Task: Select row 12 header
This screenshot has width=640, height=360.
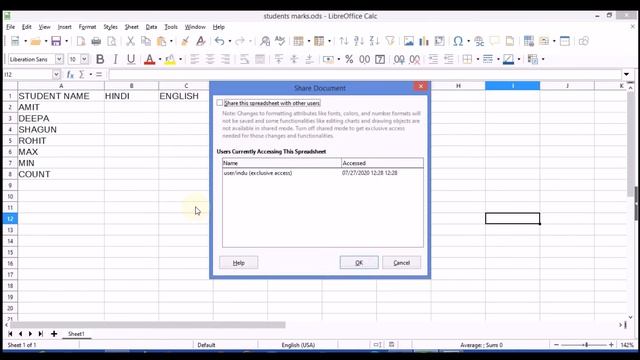Action: 10,219
